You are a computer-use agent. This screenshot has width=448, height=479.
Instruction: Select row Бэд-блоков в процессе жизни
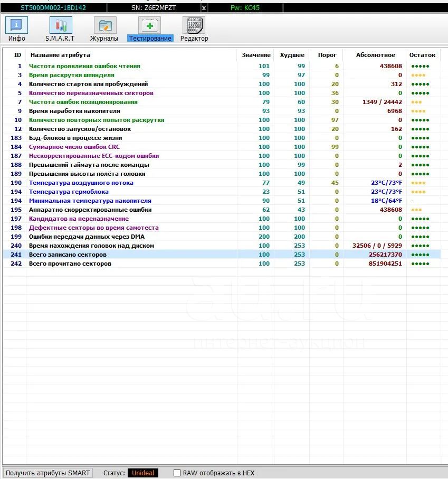[222, 138]
